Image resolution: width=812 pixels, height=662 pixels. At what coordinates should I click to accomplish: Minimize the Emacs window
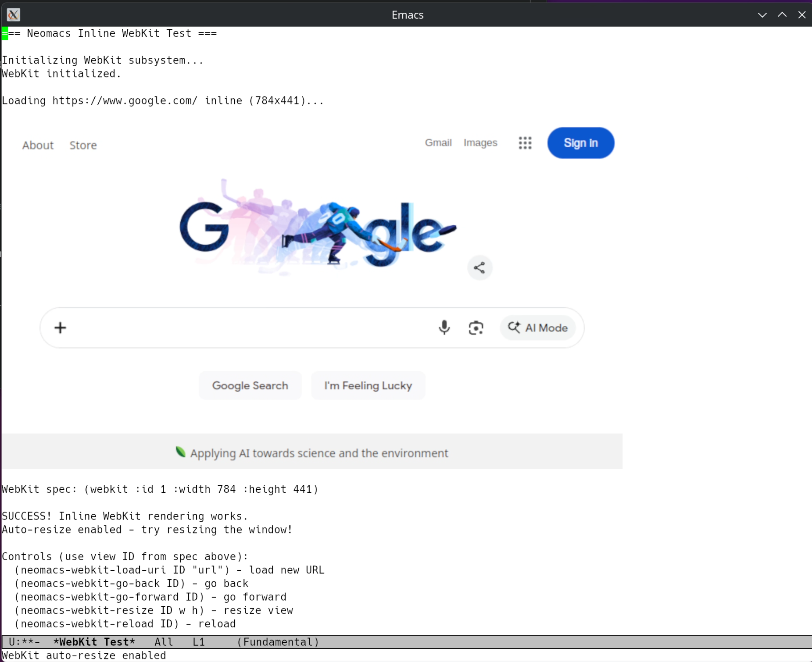[762, 15]
